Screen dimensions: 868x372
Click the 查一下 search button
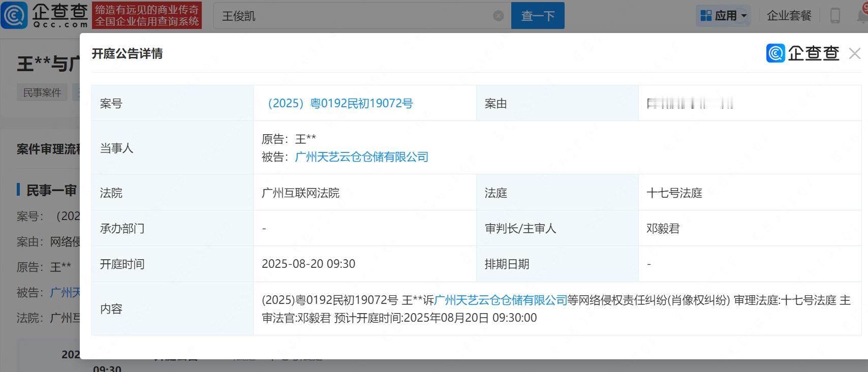click(x=538, y=16)
